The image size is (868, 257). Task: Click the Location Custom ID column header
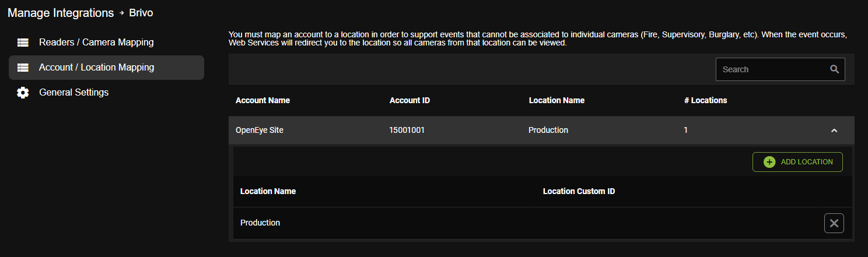(579, 191)
